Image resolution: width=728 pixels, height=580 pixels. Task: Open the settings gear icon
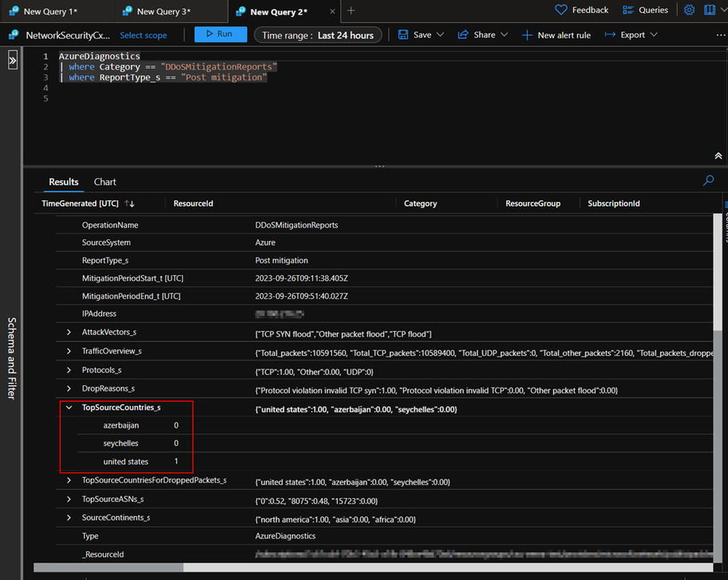pos(690,10)
